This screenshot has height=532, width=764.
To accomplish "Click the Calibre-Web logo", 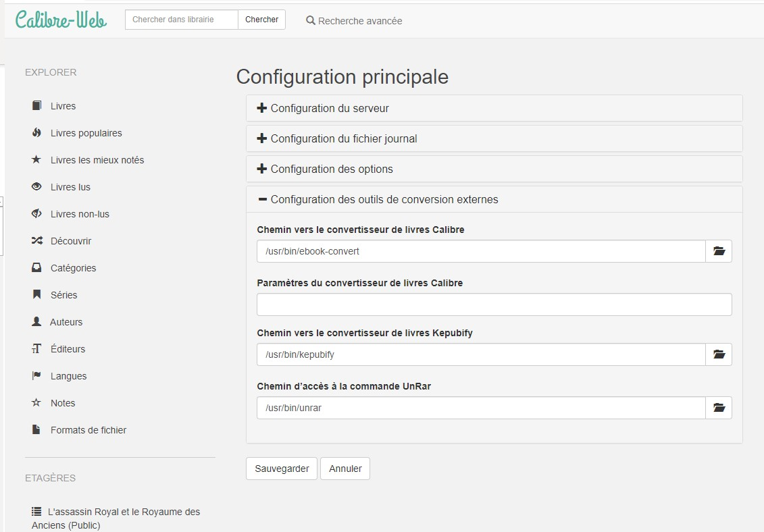I will click(x=61, y=20).
